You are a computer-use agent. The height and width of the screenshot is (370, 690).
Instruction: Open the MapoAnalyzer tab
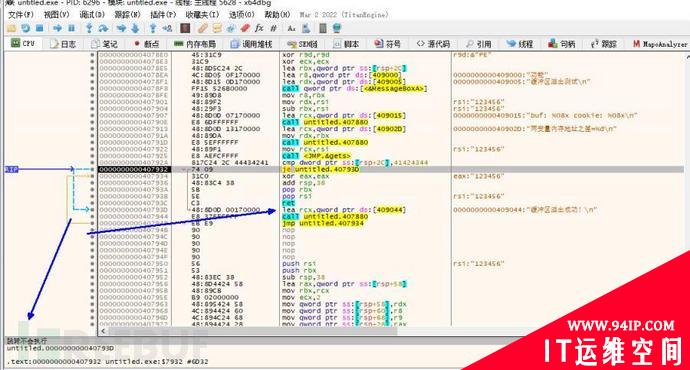point(660,44)
